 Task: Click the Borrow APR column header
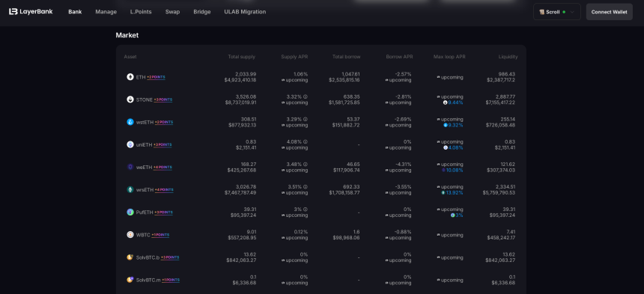pos(400,57)
